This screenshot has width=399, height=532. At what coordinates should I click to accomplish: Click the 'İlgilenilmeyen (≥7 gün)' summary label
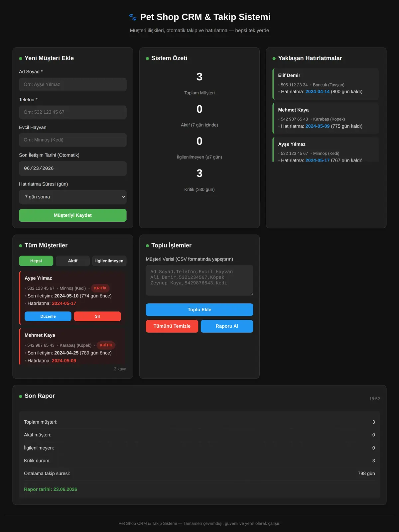199,157
